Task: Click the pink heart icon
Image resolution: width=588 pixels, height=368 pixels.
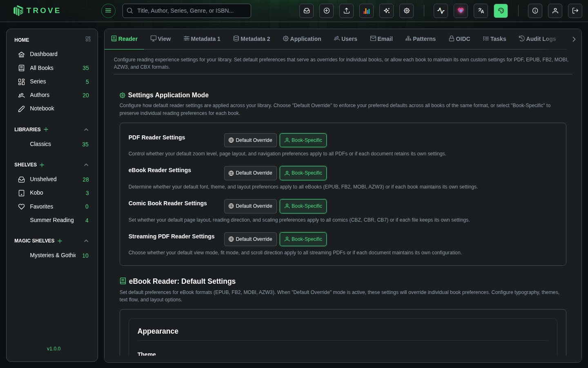Action: point(461,11)
